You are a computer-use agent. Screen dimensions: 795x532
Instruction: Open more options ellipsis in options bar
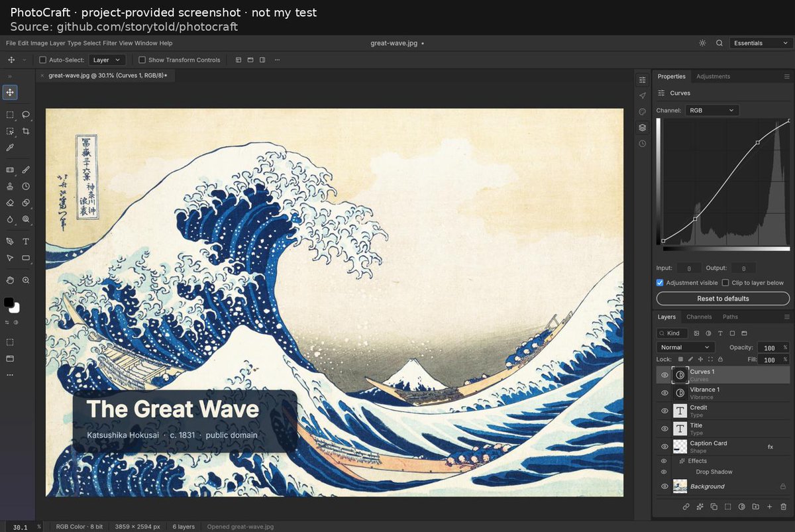[x=277, y=60]
